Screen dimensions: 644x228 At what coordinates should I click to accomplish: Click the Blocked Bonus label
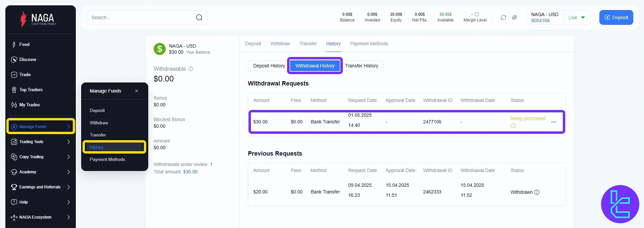click(x=169, y=119)
